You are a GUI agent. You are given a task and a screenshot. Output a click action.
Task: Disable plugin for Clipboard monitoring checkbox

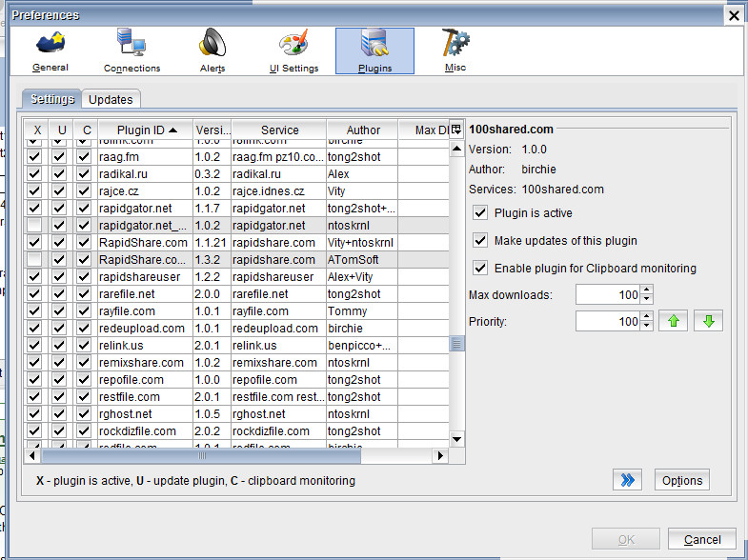click(480, 269)
